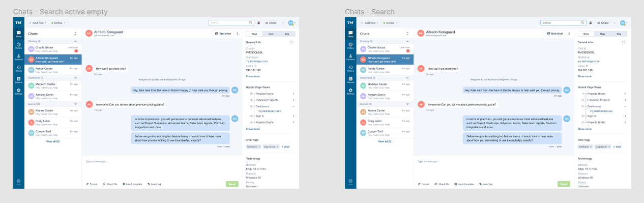Click Insert template in left frame composer

point(132,184)
